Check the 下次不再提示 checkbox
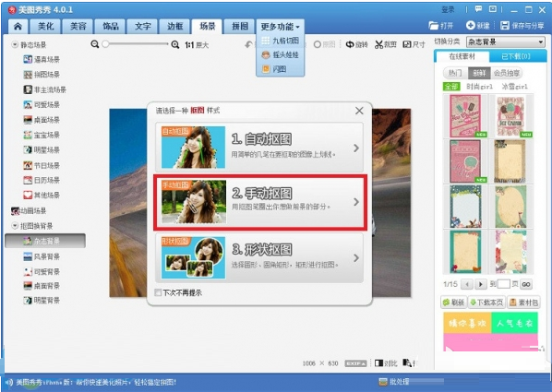Image resolution: width=552 pixels, height=392 pixels. 158,292
